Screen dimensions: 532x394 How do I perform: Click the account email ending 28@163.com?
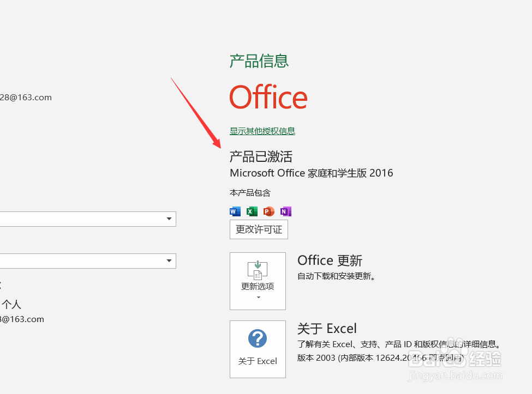click(26, 98)
